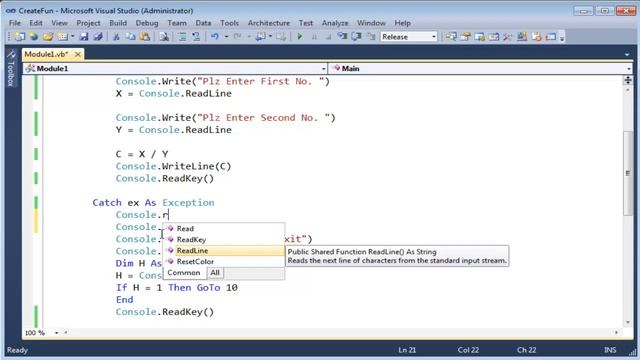640x360 pixels.
Task: Click the Add New Item toolbar icon
Action: point(62,37)
